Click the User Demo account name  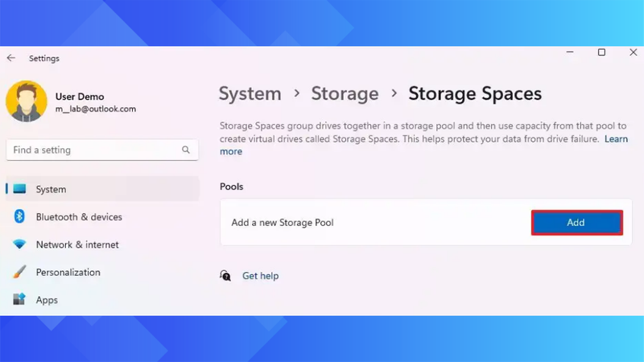click(80, 97)
